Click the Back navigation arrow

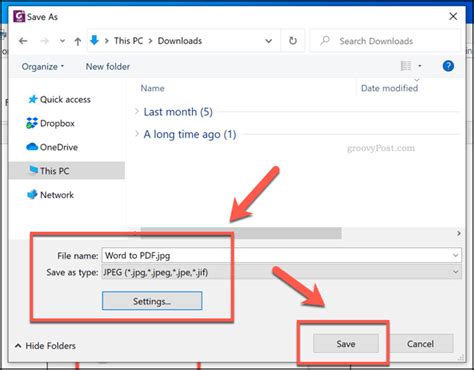pos(23,41)
